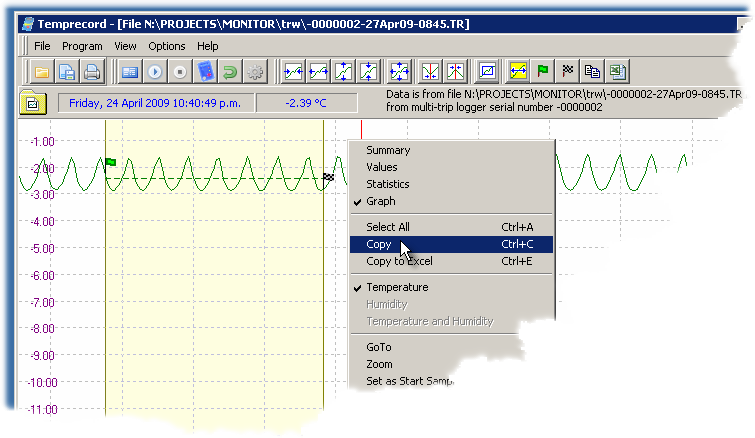Click the green return arrow icon
The width and height of the screenshot is (755, 438).
click(230, 72)
